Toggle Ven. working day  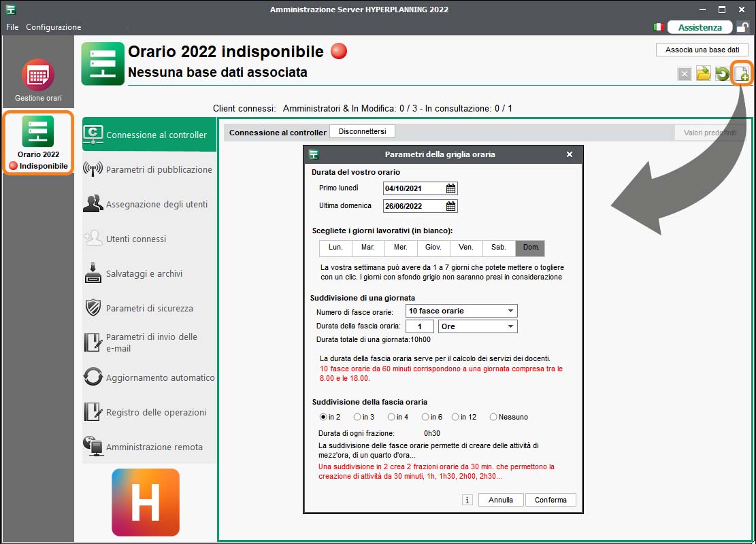(x=465, y=248)
